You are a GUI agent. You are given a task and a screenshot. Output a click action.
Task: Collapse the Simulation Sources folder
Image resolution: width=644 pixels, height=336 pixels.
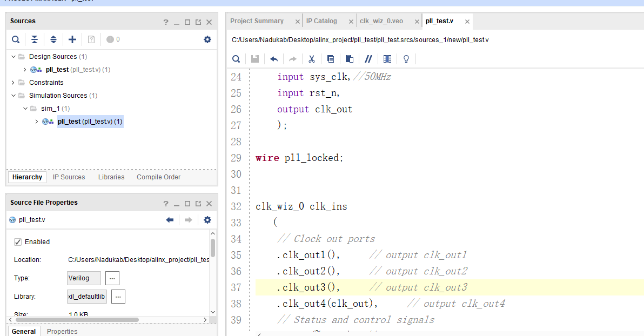click(x=12, y=95)
